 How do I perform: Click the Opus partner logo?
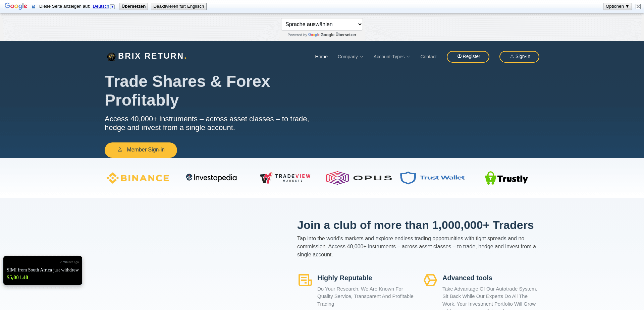pos(359,178)
